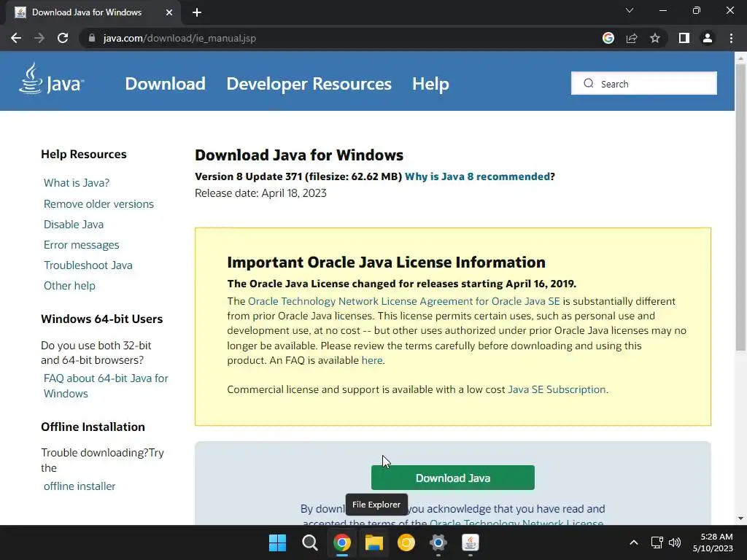Image resolution: width=747 pixels, height=560 pixels.
Task: Focus the Search input field
Action: [644, 83]
